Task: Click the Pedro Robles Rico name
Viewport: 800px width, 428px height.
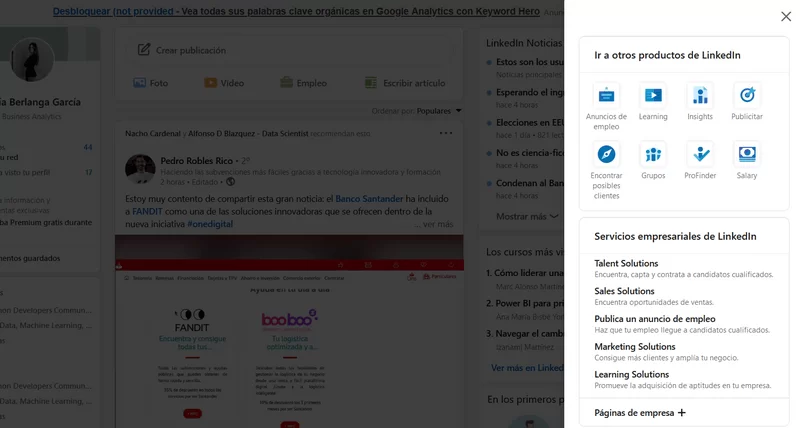Action: coord(196,161)
